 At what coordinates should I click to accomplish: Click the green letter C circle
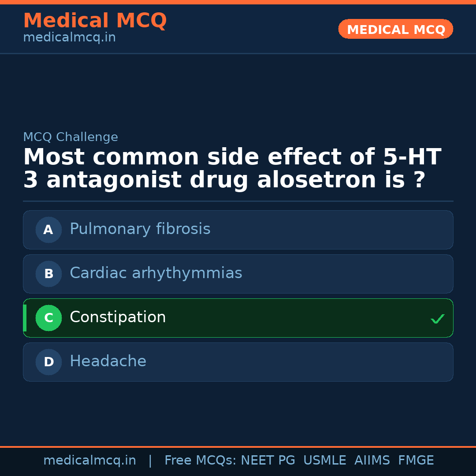tap(48, 318)
